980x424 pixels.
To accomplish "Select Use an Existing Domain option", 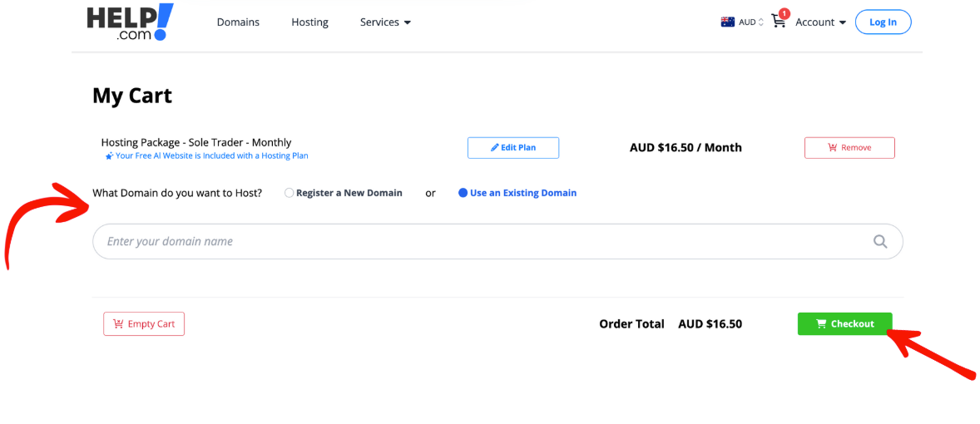I will point(463,193).
